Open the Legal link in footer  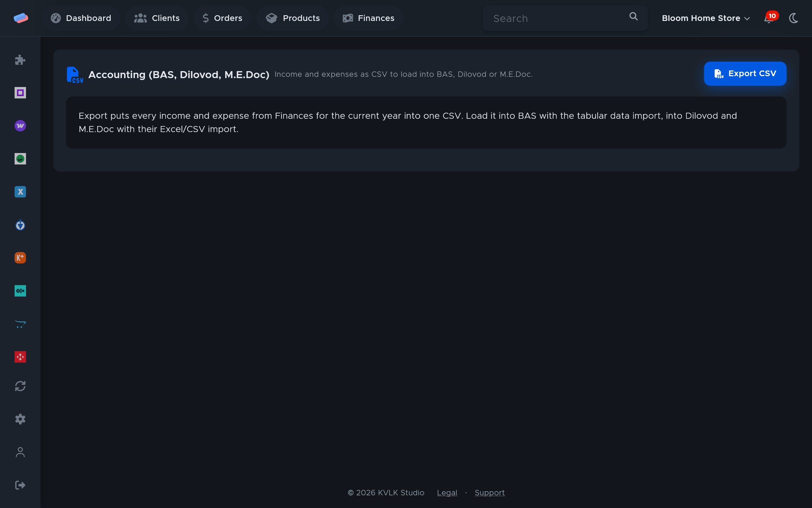[447, 492]
